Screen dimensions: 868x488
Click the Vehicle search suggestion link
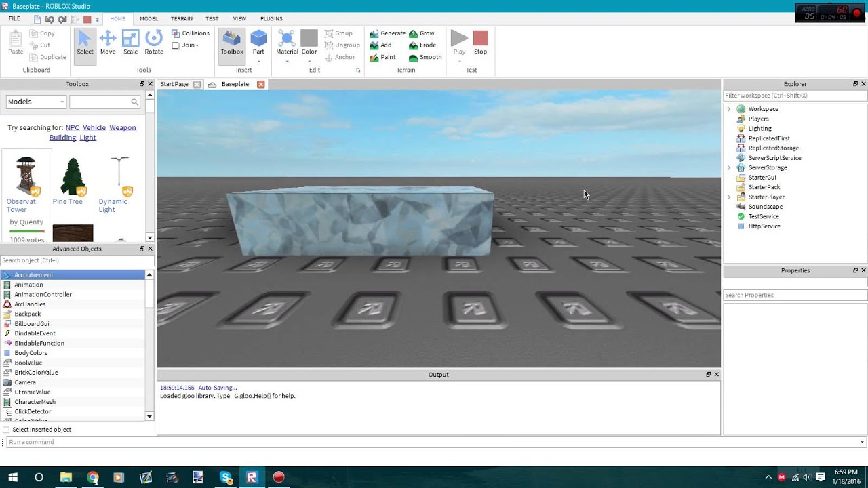click(x=94, y=128)
